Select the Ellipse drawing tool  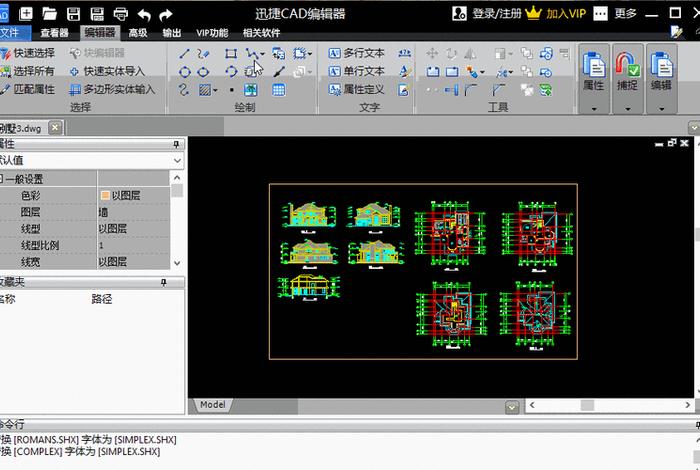(203, 72)
